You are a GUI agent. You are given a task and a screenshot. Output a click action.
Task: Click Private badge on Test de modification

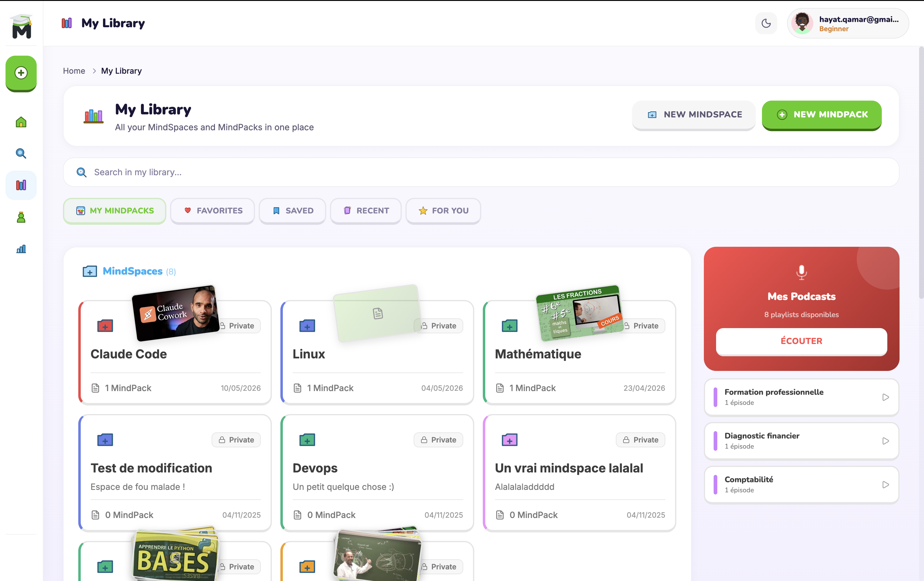coord(236,440)
